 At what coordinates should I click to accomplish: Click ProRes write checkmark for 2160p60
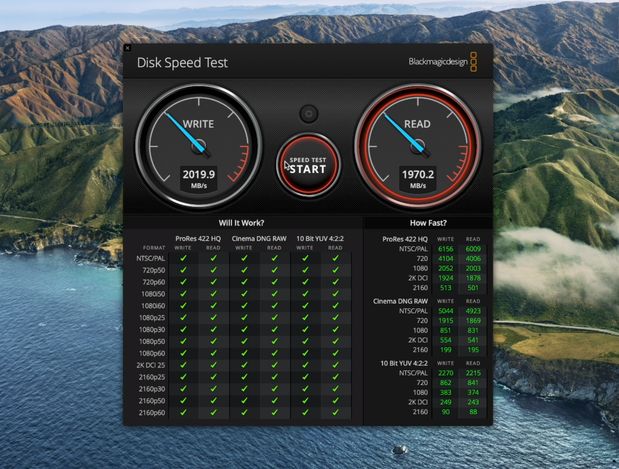point(183,412)
